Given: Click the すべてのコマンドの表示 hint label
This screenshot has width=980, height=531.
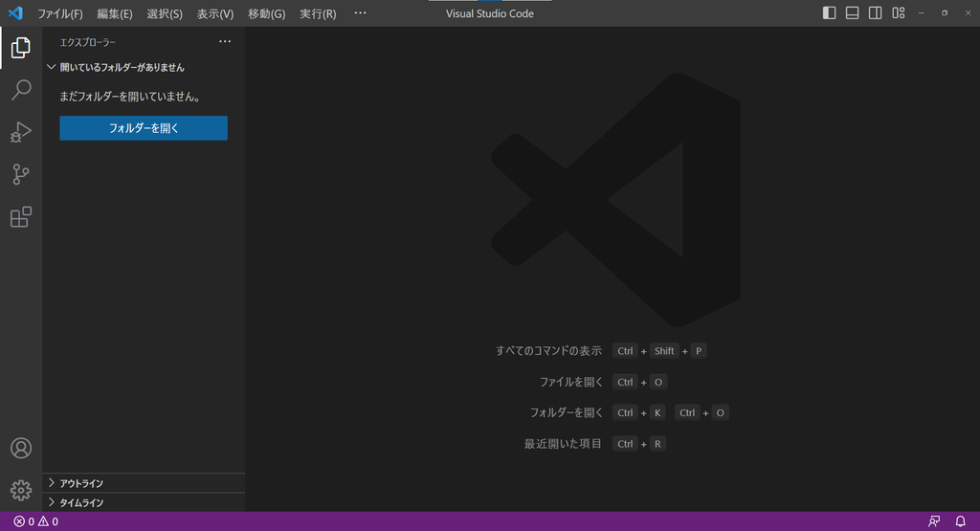Looking at the screenshot, I should (x=548, y=351).
